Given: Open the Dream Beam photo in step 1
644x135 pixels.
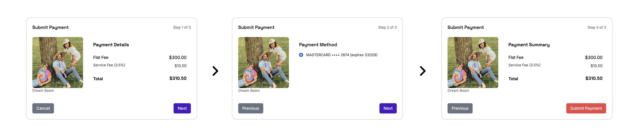Looking at the screenshot, I should tap(58, 62).
